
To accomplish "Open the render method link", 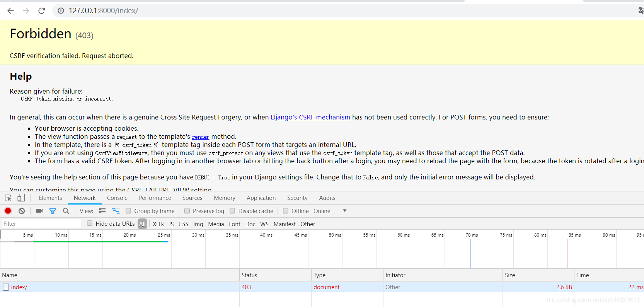I will (x=201, y=137).
